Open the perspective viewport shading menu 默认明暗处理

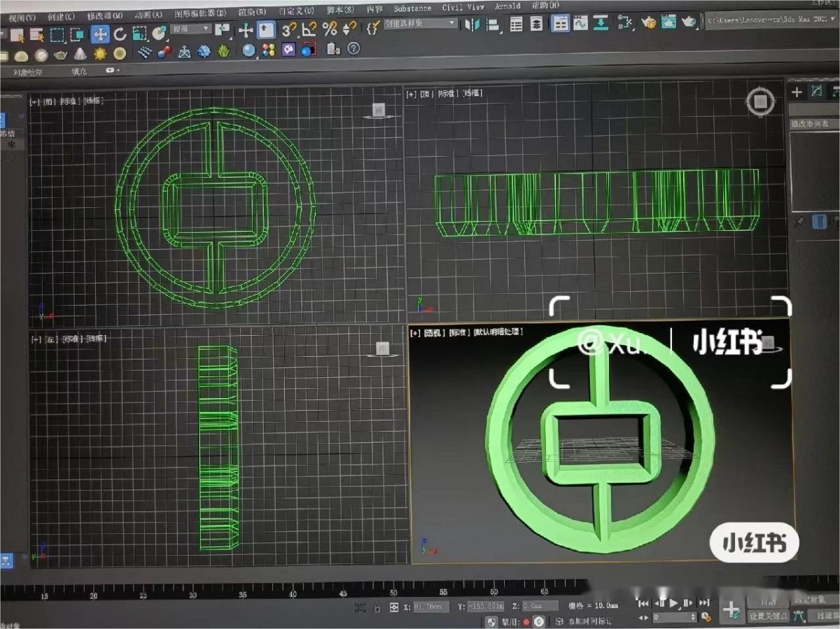498,332
